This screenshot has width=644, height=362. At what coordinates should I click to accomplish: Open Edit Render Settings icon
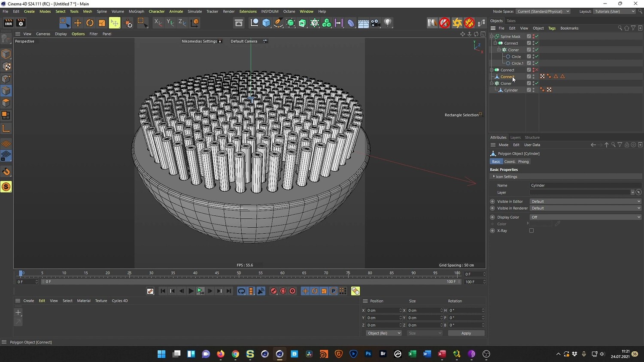(21, 23)
